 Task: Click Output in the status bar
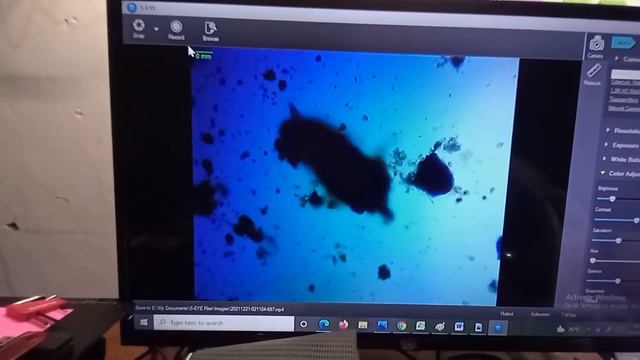coord(507,313)
